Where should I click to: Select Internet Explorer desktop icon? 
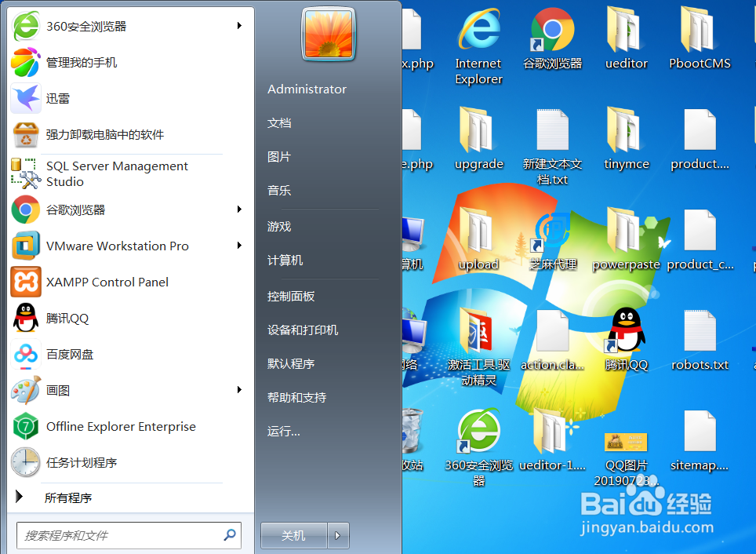tap(478, 46)
